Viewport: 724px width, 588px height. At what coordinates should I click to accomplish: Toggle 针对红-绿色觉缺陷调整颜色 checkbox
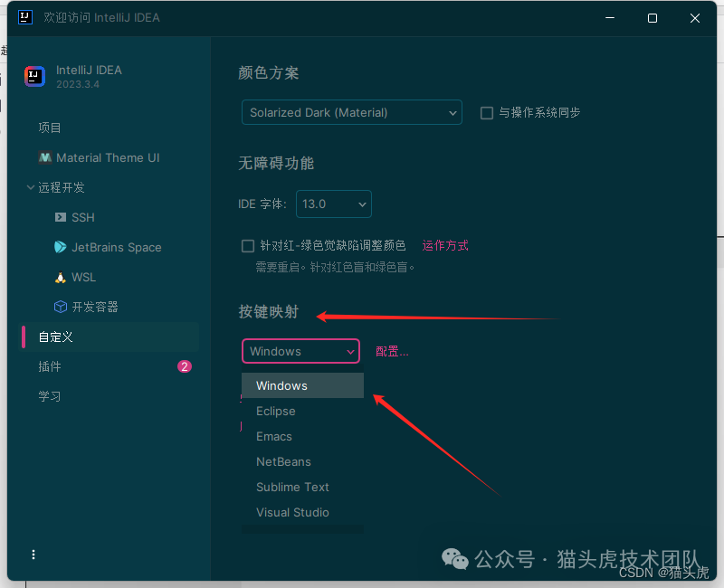[248, 245]
